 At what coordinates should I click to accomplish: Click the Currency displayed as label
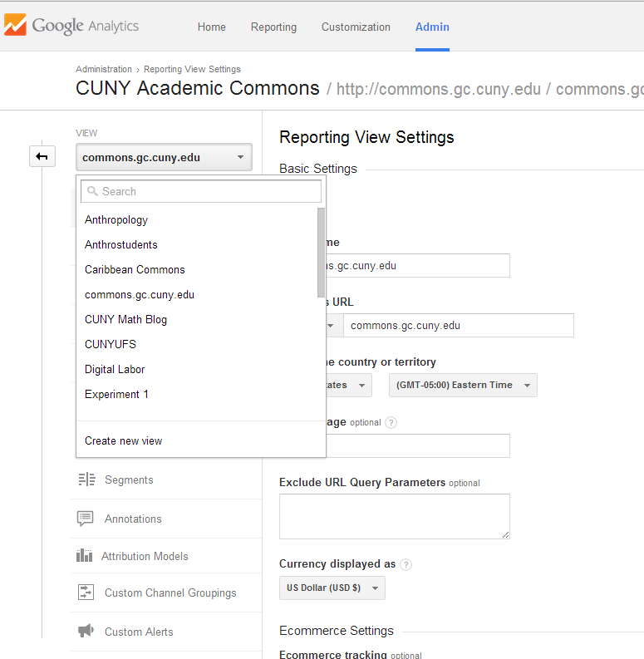click(337, 564)
